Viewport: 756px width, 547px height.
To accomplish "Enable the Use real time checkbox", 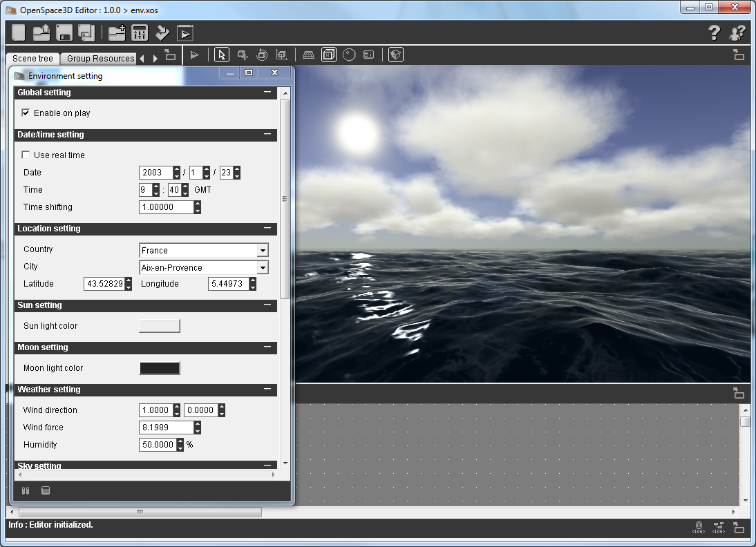I will pos(26,155).
